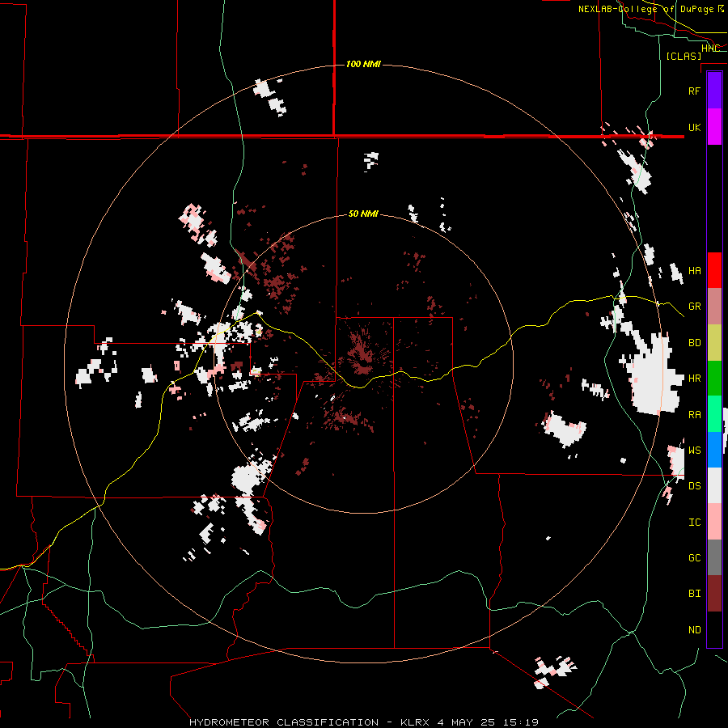The width and height of the screenshot is (728, 728).
Task: Select the GR legend color block
Action: (714, 306)
